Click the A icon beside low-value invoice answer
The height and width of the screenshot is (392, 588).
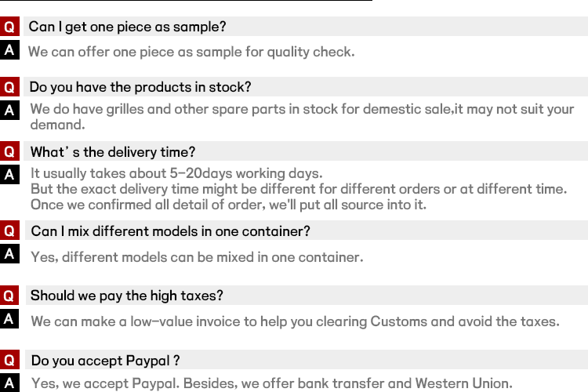coord(9,319)
